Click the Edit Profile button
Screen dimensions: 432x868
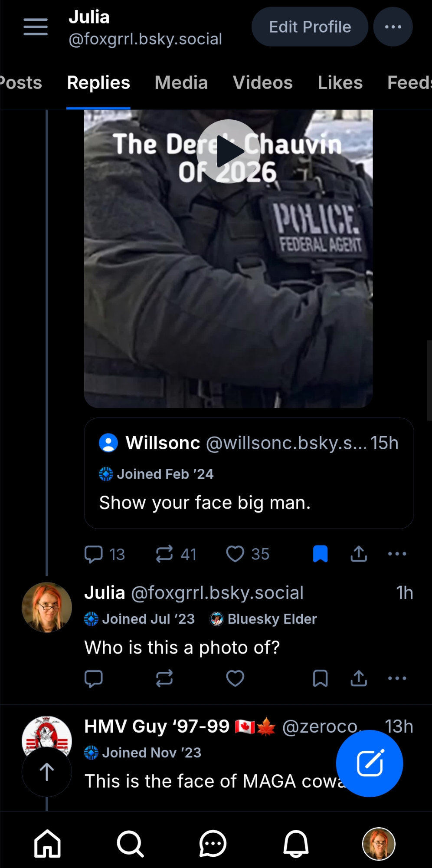point(310,27)
